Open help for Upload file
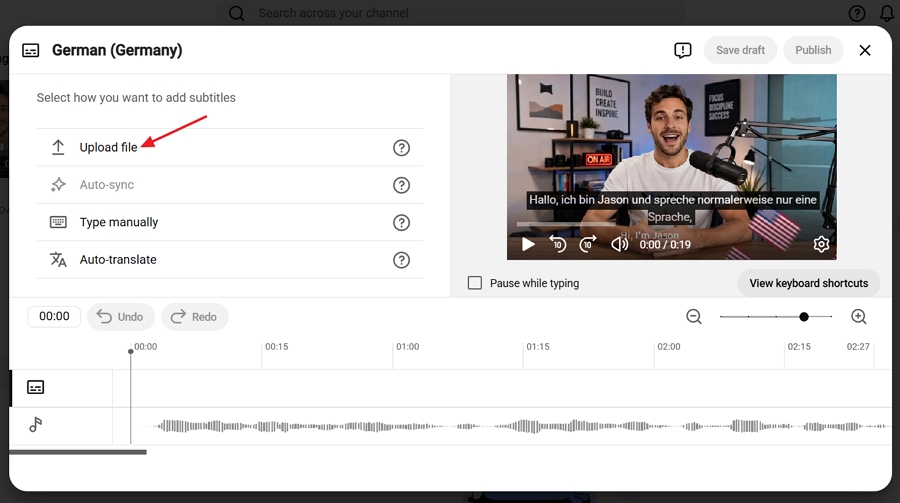Image resolution: width=900 pixels, height=503 pixels. (401, 148)
